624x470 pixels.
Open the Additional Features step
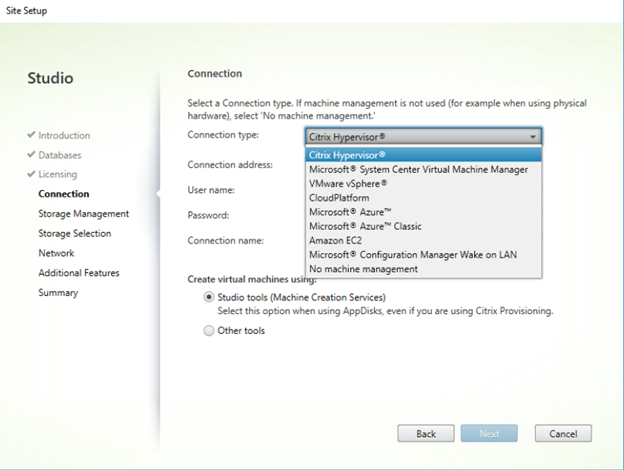[79, 273]
